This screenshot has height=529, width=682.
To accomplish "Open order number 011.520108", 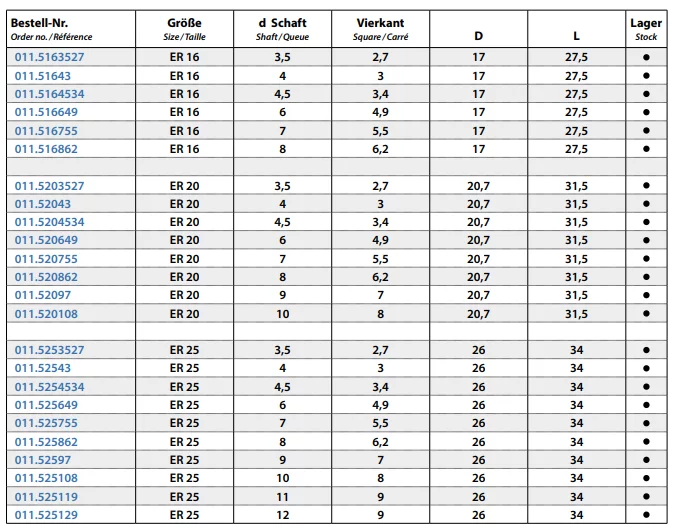I will coord(46,314).
